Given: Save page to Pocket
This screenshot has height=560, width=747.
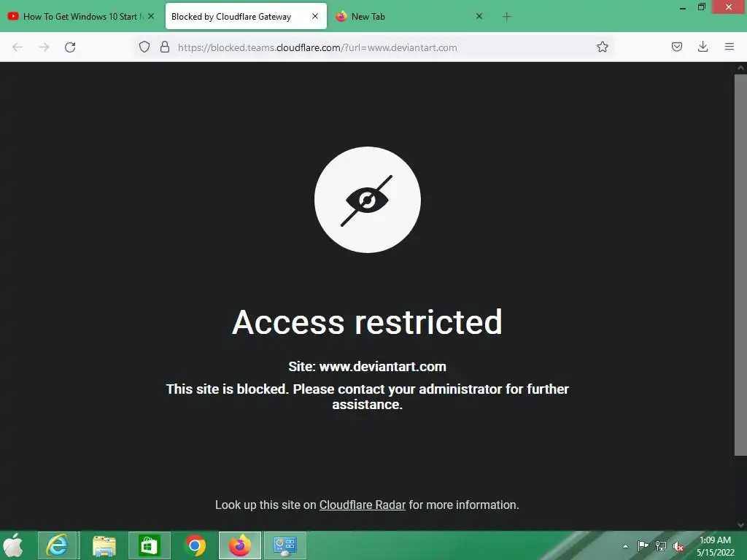Looking at the screenshot, I should 676,47.
